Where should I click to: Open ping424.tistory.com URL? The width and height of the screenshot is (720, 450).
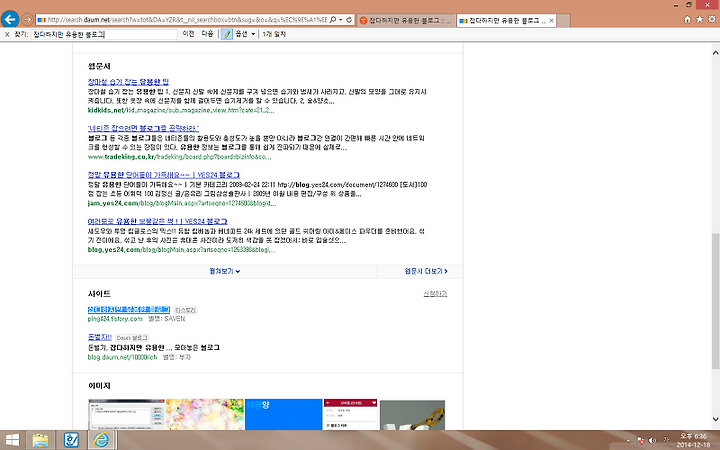tap(115, 319)
